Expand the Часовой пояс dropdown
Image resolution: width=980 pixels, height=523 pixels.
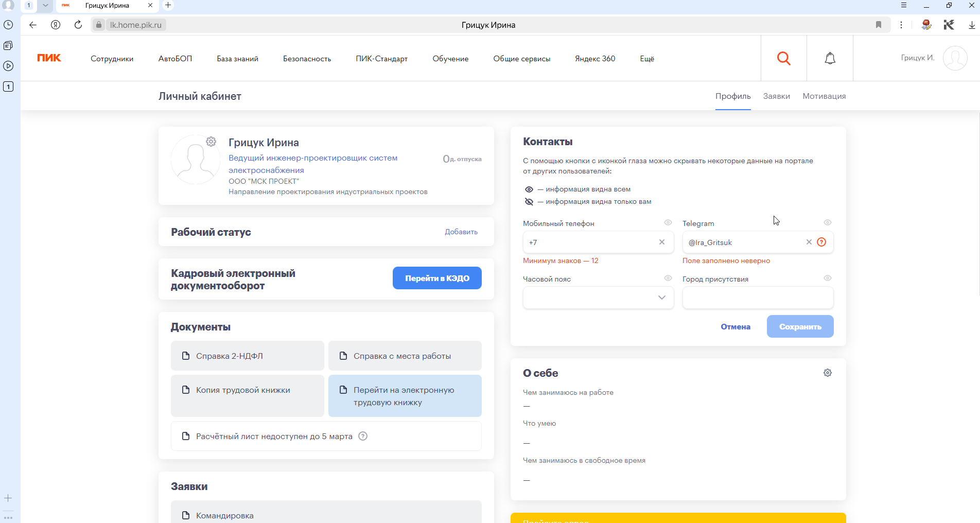pyautogui.click(x=662, y=298)
